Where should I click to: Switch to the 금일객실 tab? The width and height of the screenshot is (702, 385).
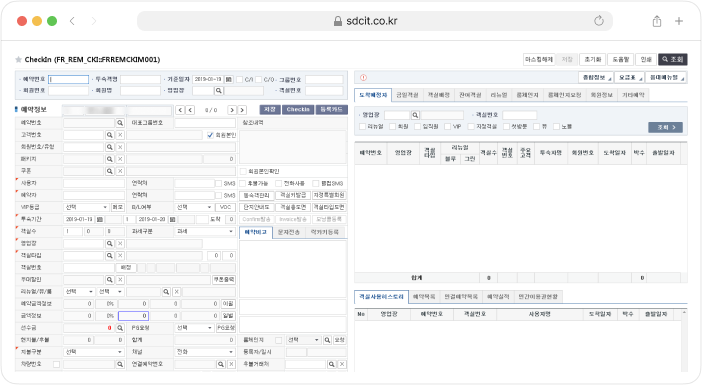407,95
